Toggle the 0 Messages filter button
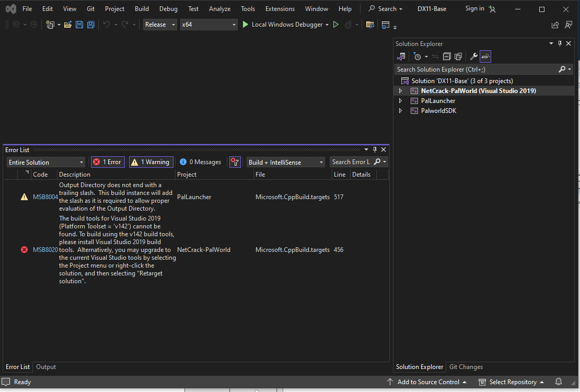 200,162
